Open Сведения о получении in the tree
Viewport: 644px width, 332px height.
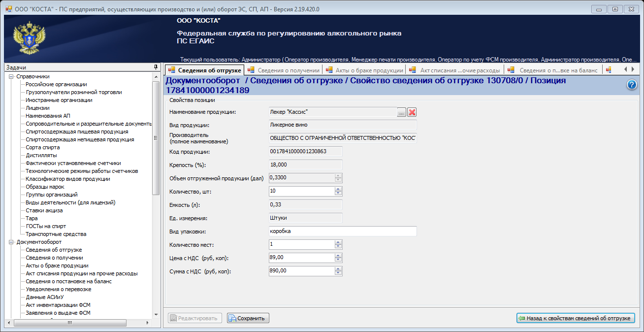click(54, 258)
